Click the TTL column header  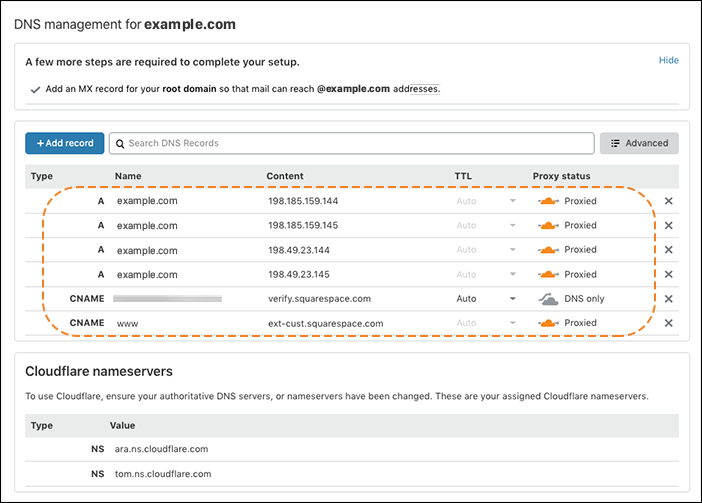point(463,176)
